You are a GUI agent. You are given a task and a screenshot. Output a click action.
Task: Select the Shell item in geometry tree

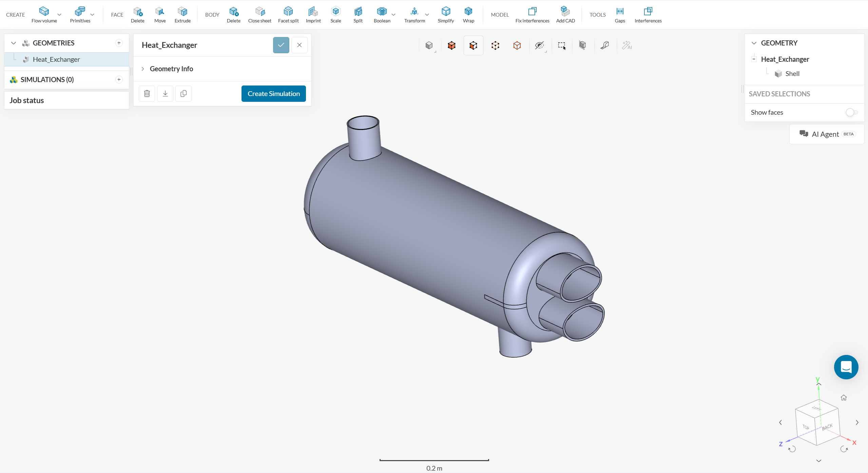792,74
